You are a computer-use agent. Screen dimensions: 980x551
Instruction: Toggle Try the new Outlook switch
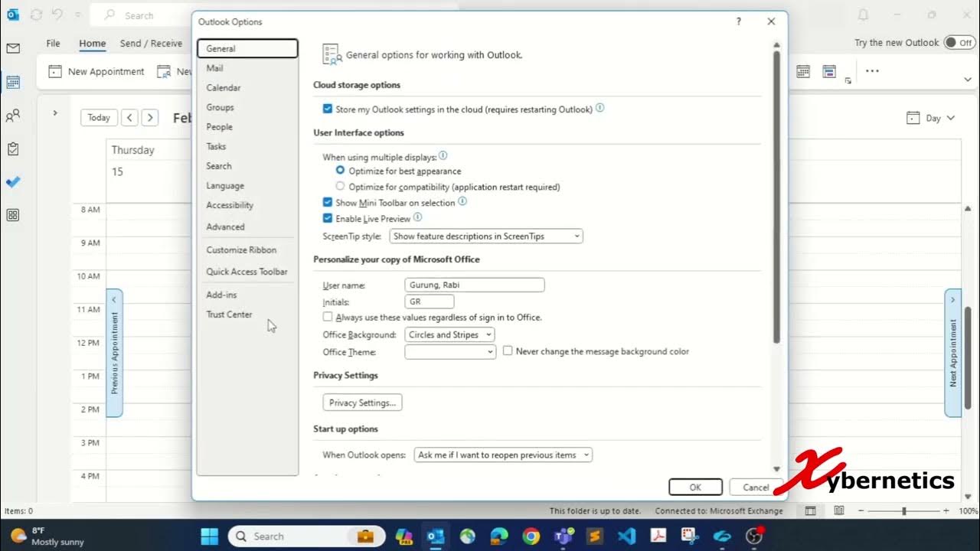coord(959,43)
